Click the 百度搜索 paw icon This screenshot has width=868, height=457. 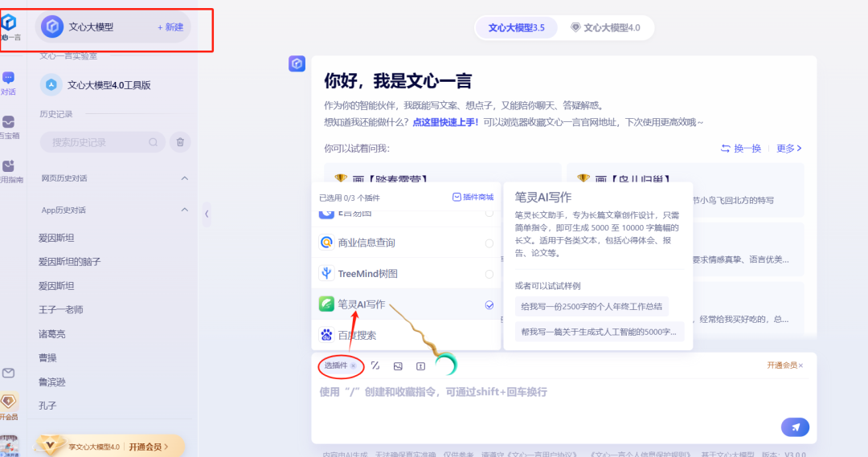[326, 335]
